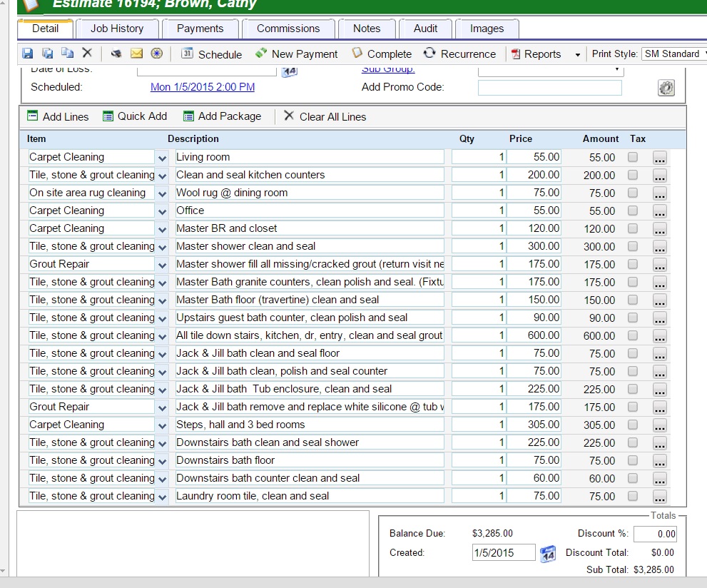Click the email envelope icon
Viewport: 707px width, 588px height.
pos(137,54)
